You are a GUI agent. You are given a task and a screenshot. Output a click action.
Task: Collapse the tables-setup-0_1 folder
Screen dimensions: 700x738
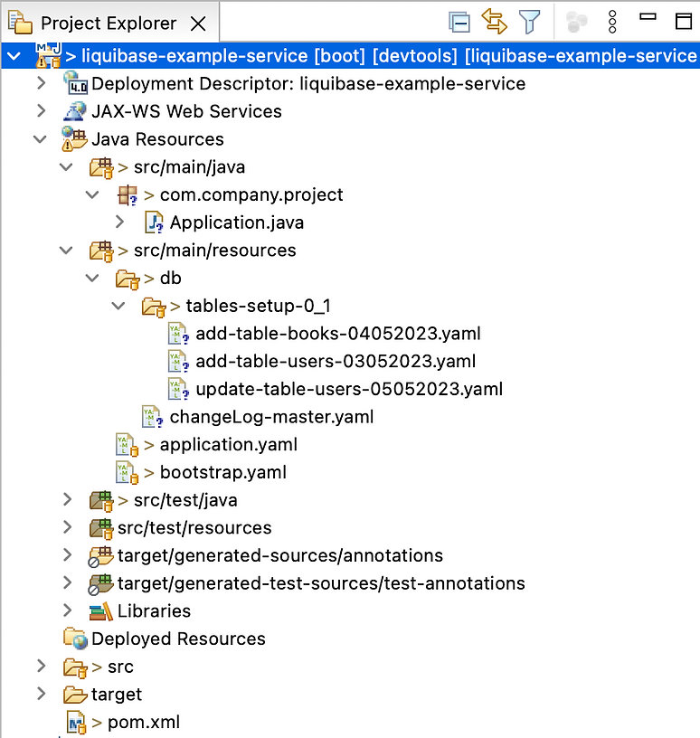tap(118, 306)
